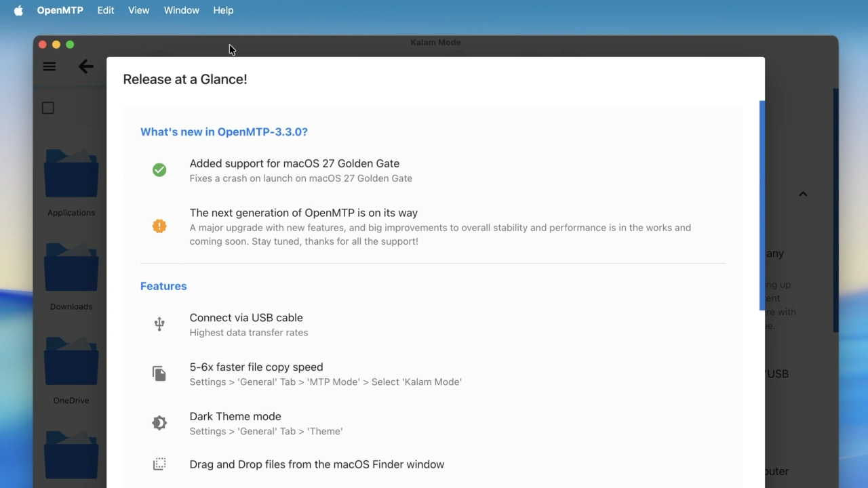This screenshot has height=488, width=868.
Task: Open the Downloads folder
Action: click(x=71, y=267)
